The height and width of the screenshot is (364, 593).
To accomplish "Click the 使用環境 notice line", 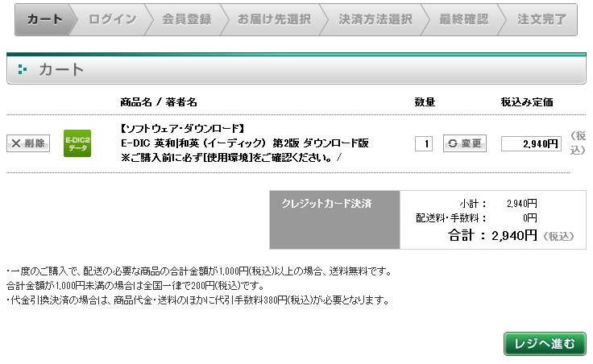I will 231,158.
